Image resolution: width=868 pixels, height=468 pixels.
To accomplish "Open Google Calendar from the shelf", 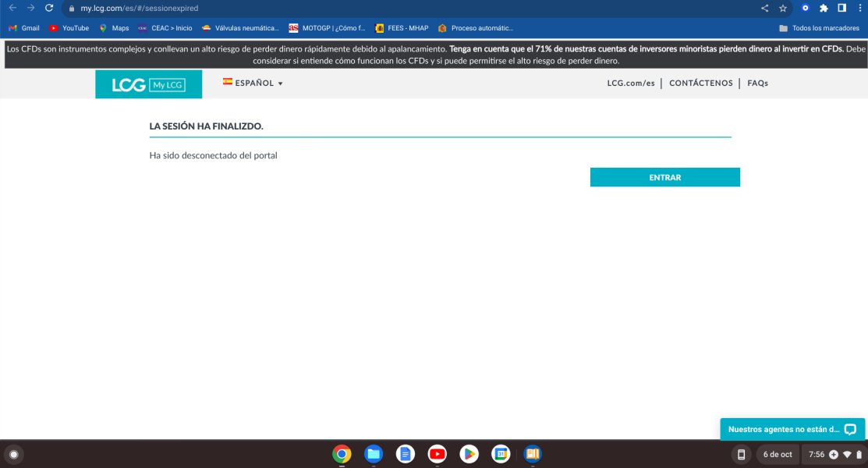I will [x=501, y=454].
